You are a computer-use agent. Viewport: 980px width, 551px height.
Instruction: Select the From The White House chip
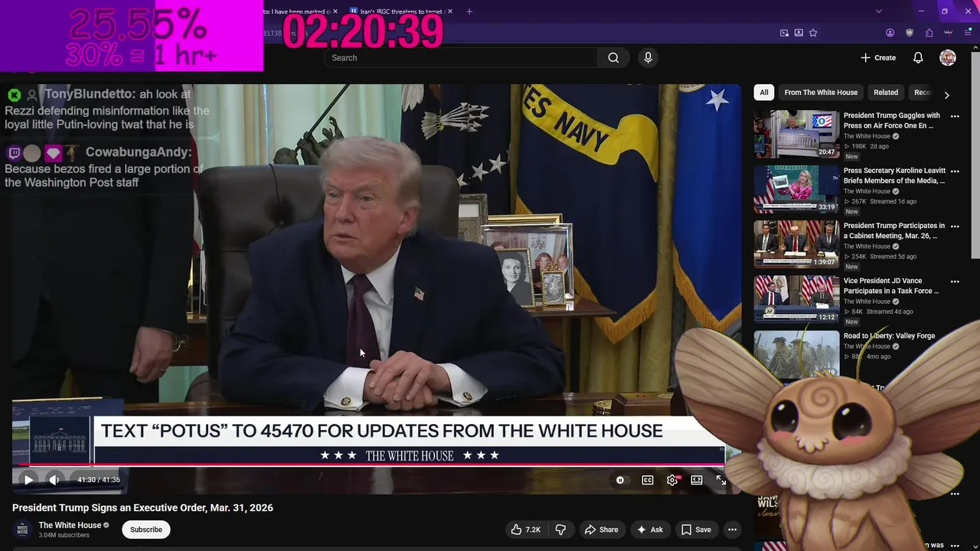(821, 93)
